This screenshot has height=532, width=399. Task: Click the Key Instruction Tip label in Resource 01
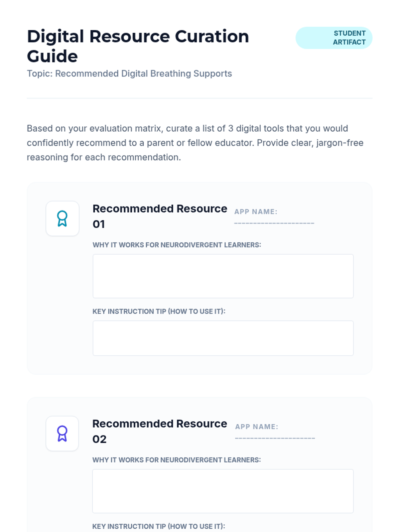(x=159, y=312)
